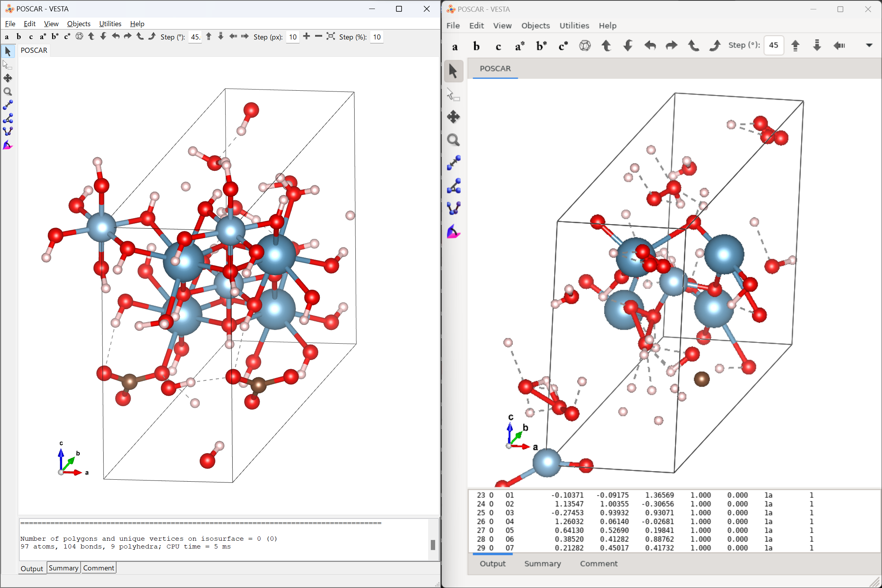The height and width of the screenshot is (588, 882).
Task: Select the Magnify tool in right window sidebar
Action: point(454,140)
